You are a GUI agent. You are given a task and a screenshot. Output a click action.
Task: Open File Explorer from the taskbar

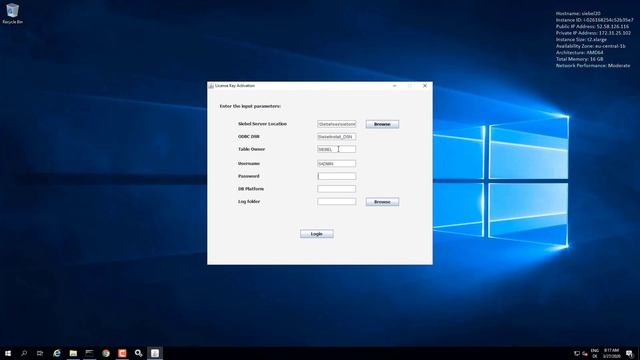(73, 353)
